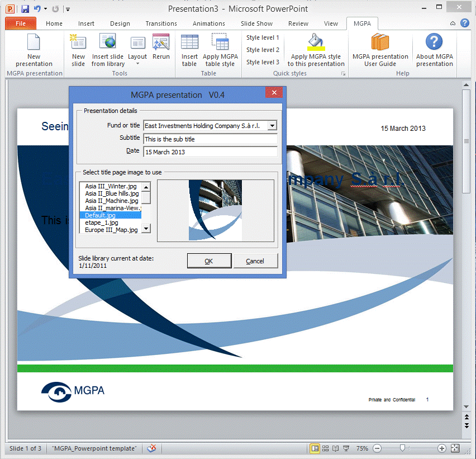This screenshot has width=476, height=459.
Task: Go to next slide double-arrow button
Action: [x=467, y=425]
